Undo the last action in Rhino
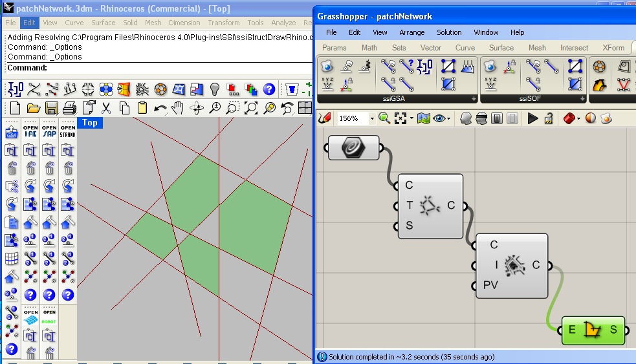 pos(160,108)
